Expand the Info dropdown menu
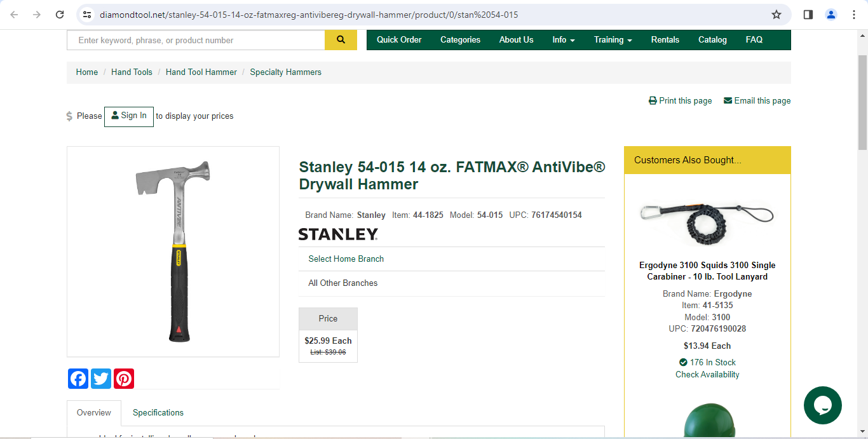Viewport: 868px width, 439px height. point(564,39)
